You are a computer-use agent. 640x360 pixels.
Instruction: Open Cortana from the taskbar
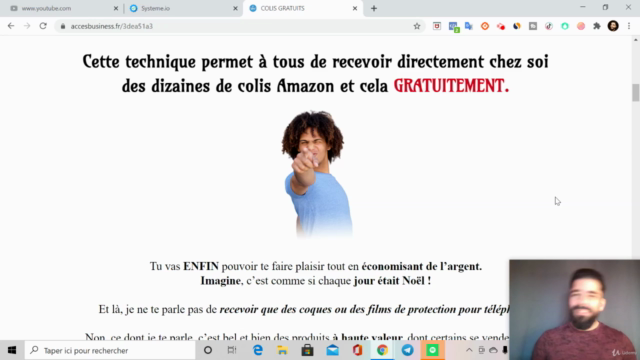[x=208, y=350]
